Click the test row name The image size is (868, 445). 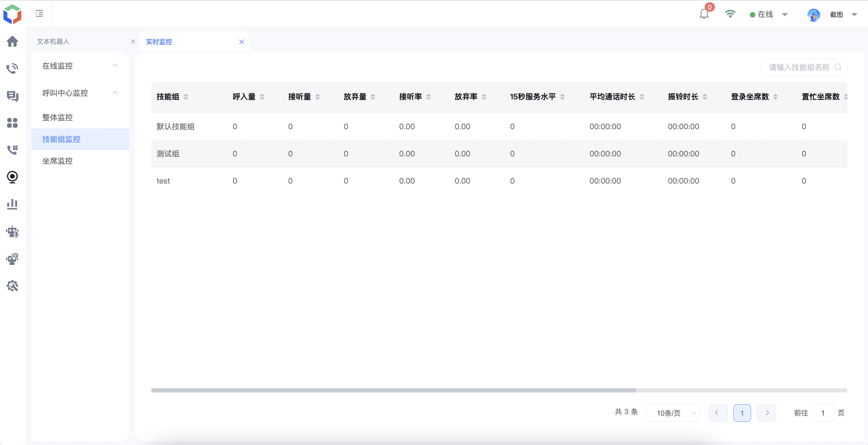pyautogui.click(x=163, y=181)
